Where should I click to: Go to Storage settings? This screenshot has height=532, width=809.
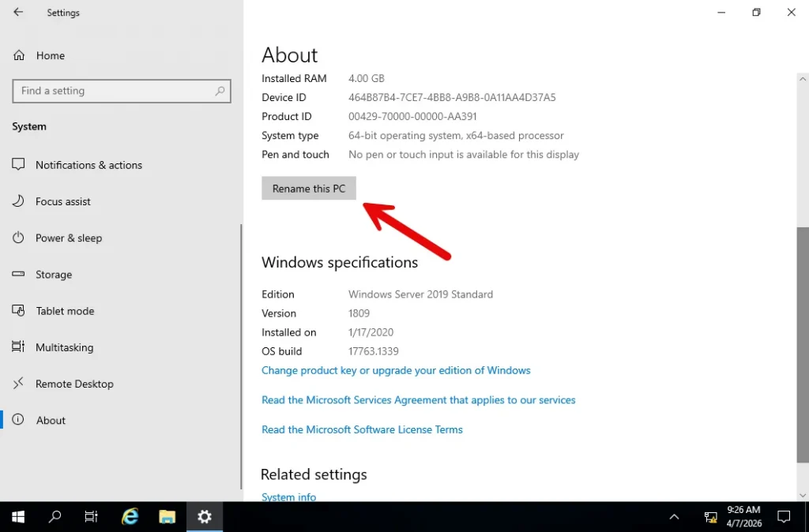(54, 275)
